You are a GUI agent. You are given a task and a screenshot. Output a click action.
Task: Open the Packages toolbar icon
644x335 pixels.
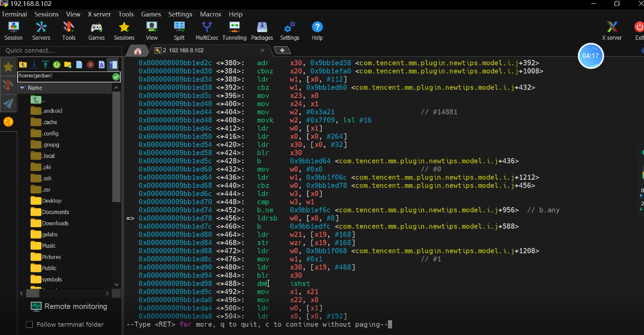click(262, 31)
